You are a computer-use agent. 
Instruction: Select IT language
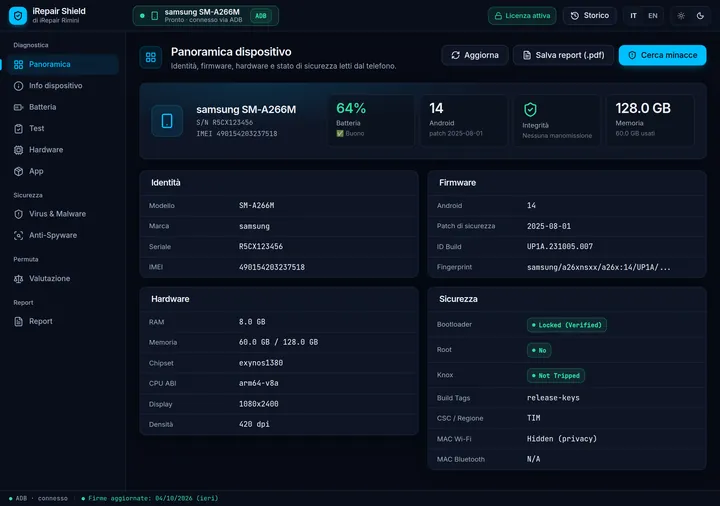coord(634,16)
